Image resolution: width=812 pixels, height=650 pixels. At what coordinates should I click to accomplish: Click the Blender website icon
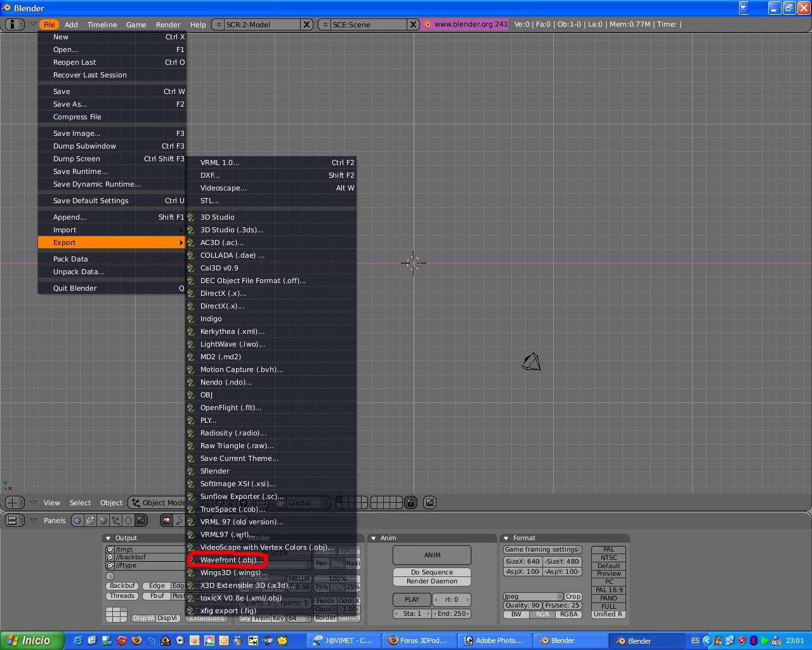(x=428, y=24)
